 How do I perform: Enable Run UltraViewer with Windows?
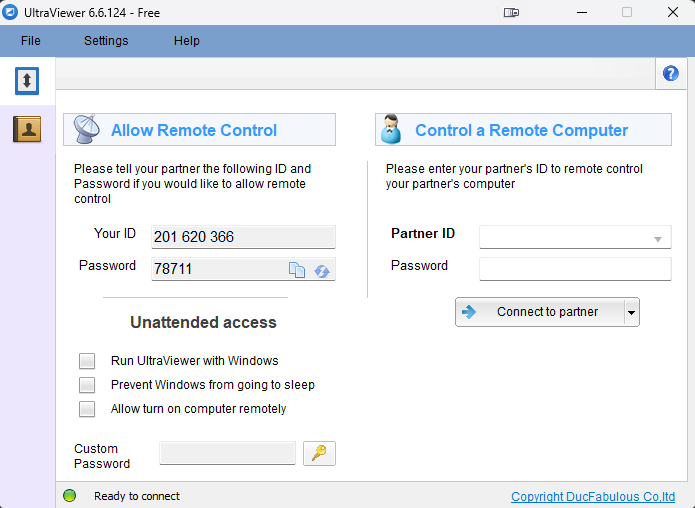click(x=88, y=361)
